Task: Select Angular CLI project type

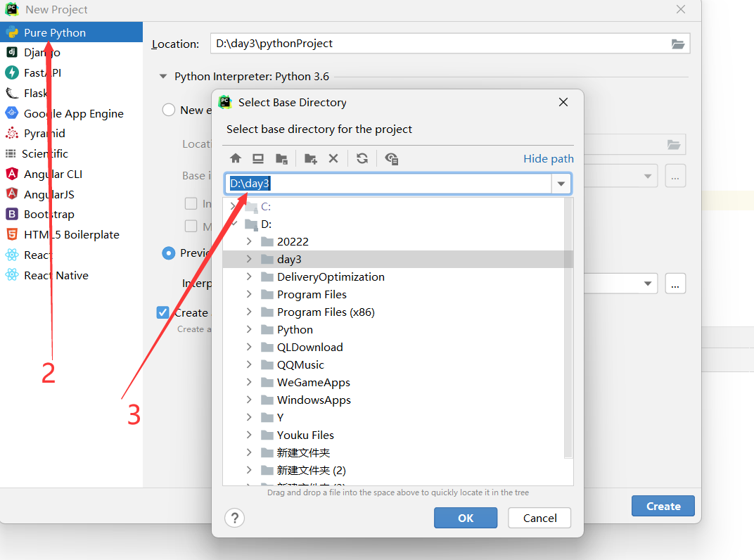Action: (71, 174)
